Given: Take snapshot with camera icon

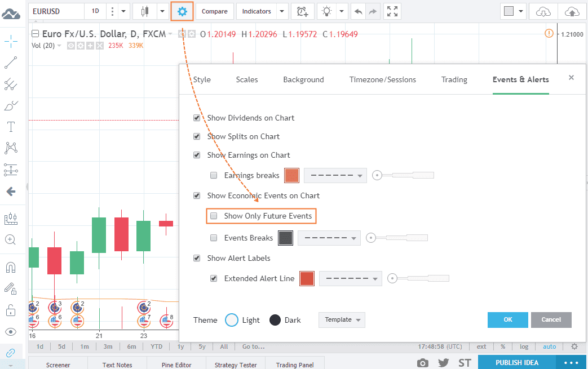Looking at the screenshot, I should click(x=423, y=363).
